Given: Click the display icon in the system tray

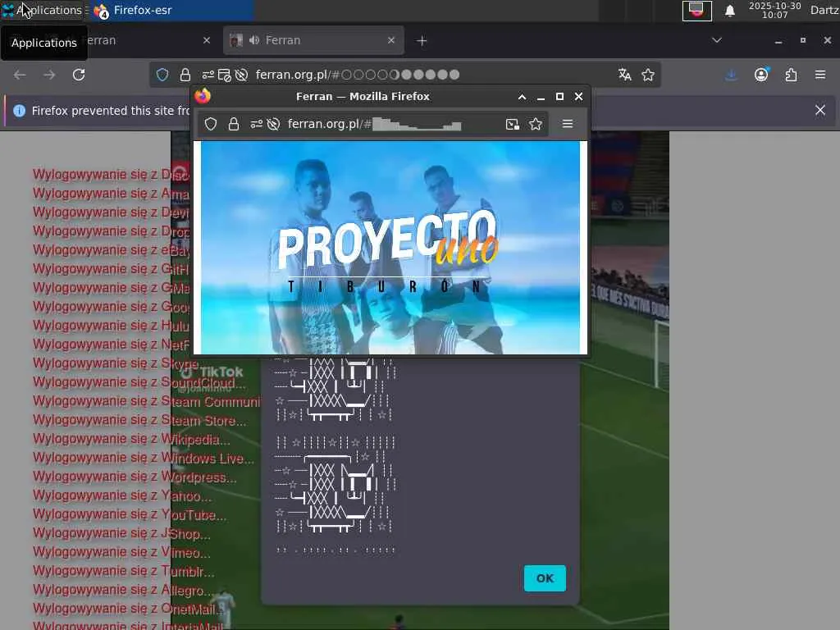Looking at the screenshot, I should click(696, 10).
